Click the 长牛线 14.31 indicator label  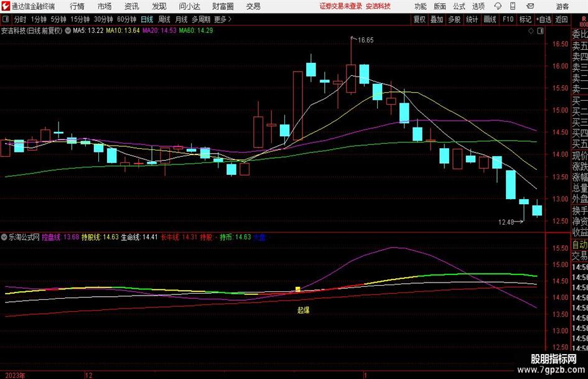[179, 237]
